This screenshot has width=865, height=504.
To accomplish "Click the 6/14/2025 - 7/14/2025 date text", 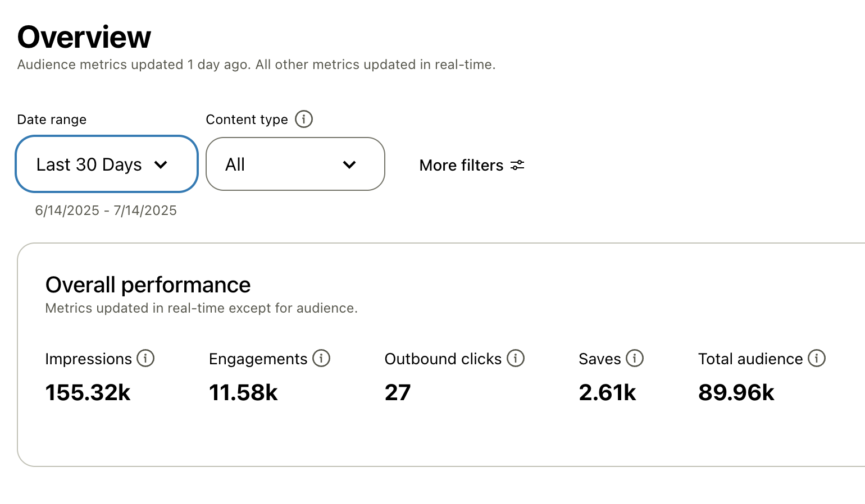I will [106, 210].
